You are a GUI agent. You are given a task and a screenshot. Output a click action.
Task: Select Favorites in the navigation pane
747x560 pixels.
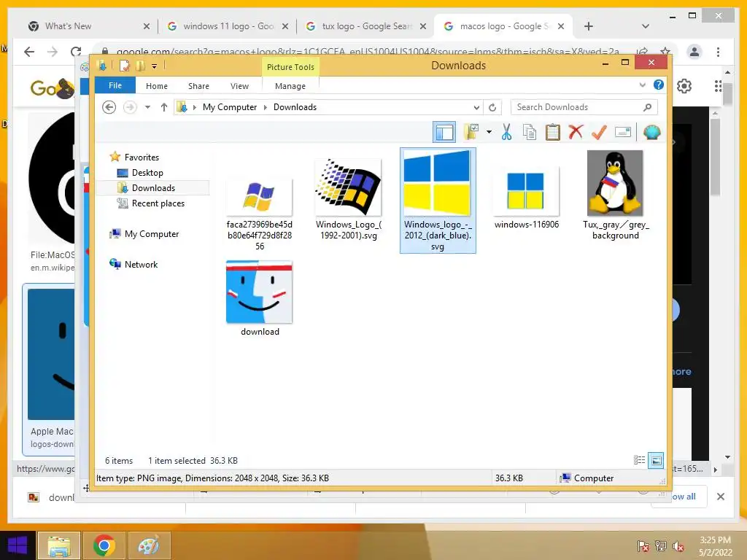click(142, 157)
